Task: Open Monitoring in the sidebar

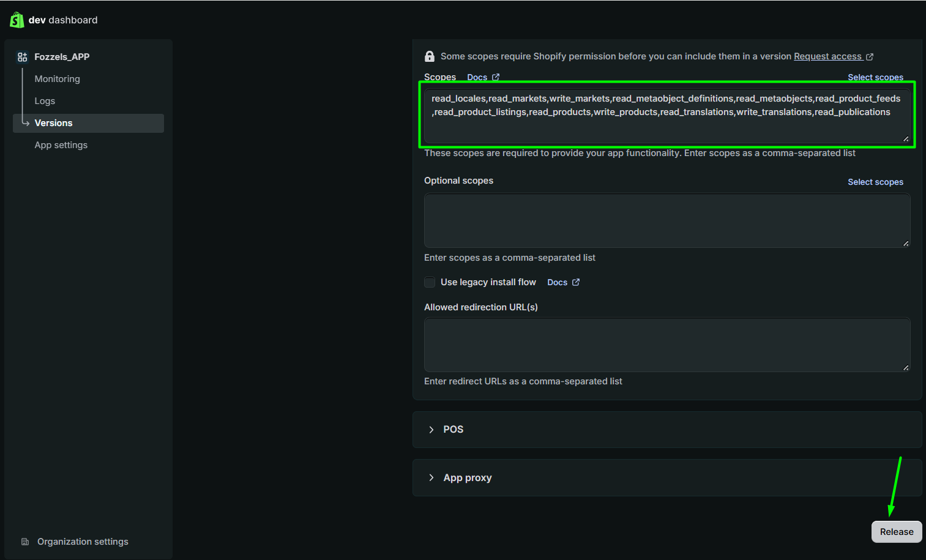Action: [x=58, y=79]
